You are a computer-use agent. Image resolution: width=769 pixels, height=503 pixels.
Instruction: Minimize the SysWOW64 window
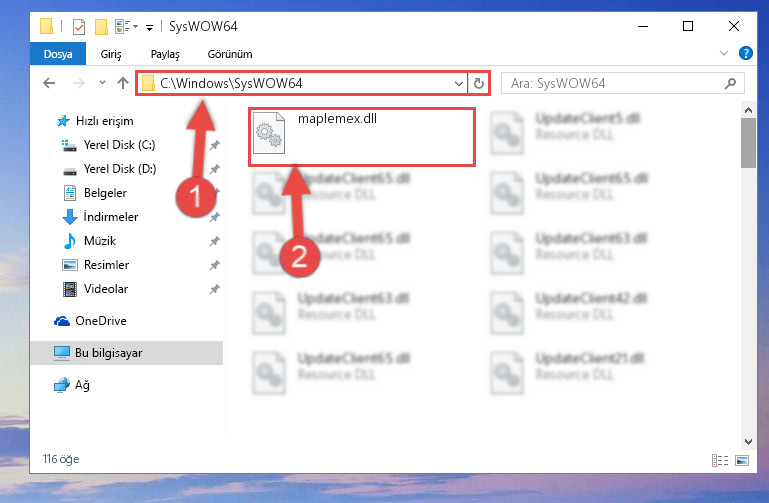[x=643, y=26]
